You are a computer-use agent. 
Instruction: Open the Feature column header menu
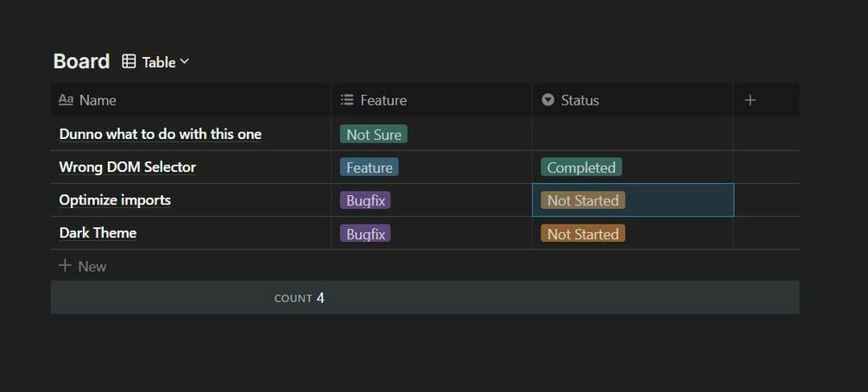click(383, 100)
